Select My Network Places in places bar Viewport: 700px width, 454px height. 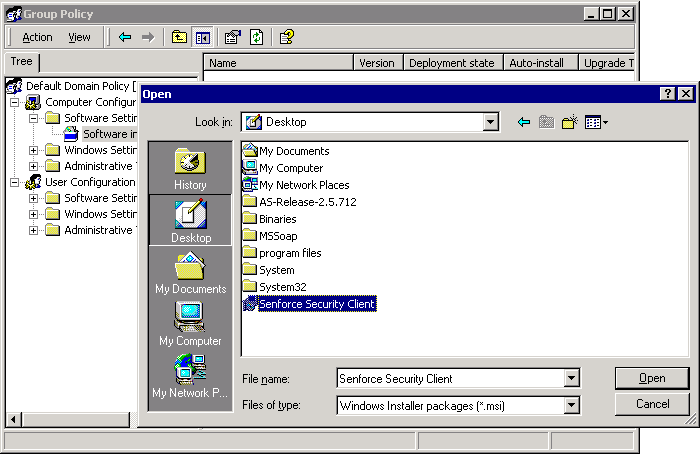[x=190, y=376]
